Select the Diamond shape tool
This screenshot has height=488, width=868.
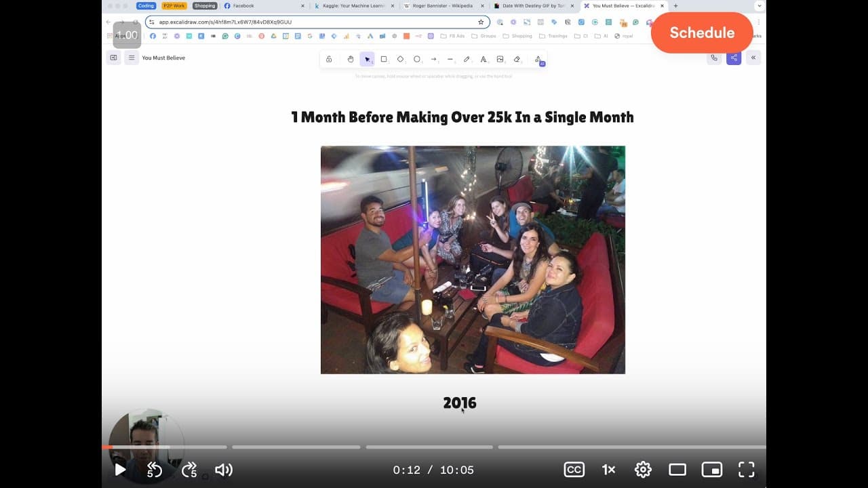(x=400, y=59)
